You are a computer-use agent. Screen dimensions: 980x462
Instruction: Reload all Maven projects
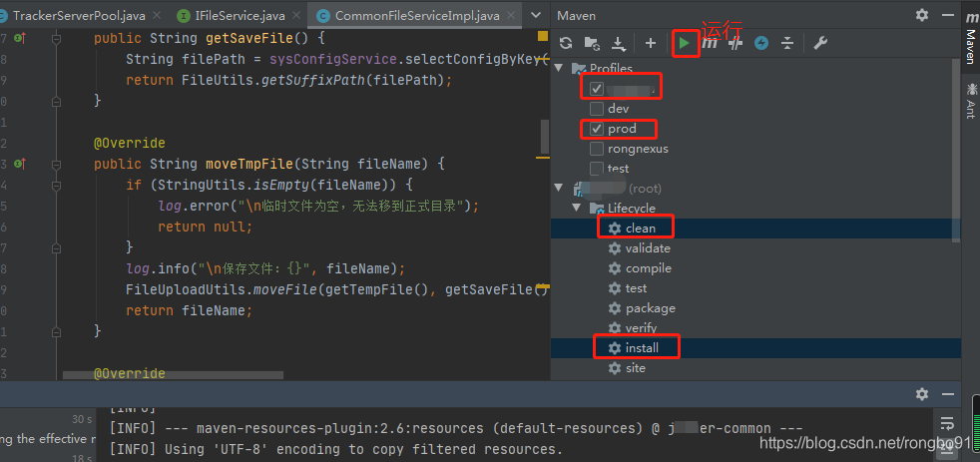[x=566, y=43]
